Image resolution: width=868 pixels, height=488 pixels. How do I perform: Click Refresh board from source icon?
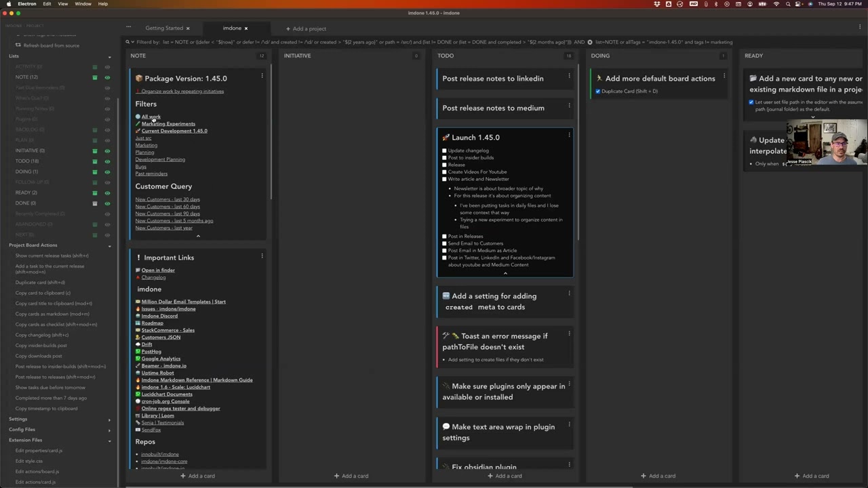tap(19, 45)
